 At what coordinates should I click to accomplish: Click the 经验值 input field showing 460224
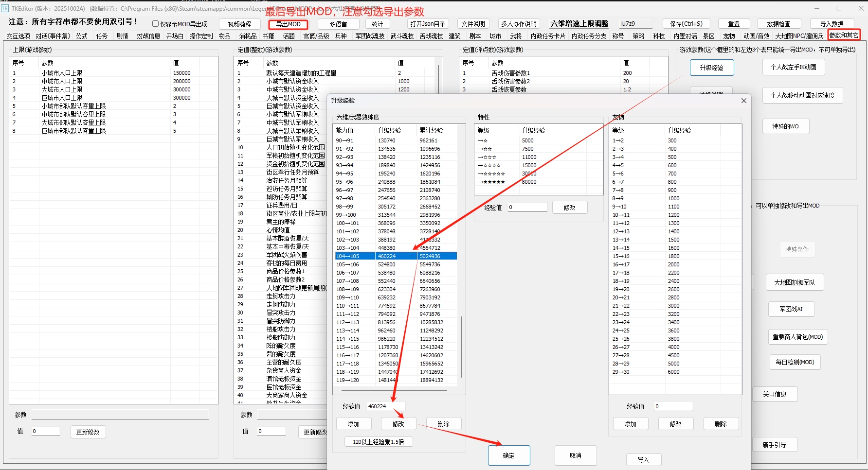[385, 406]
